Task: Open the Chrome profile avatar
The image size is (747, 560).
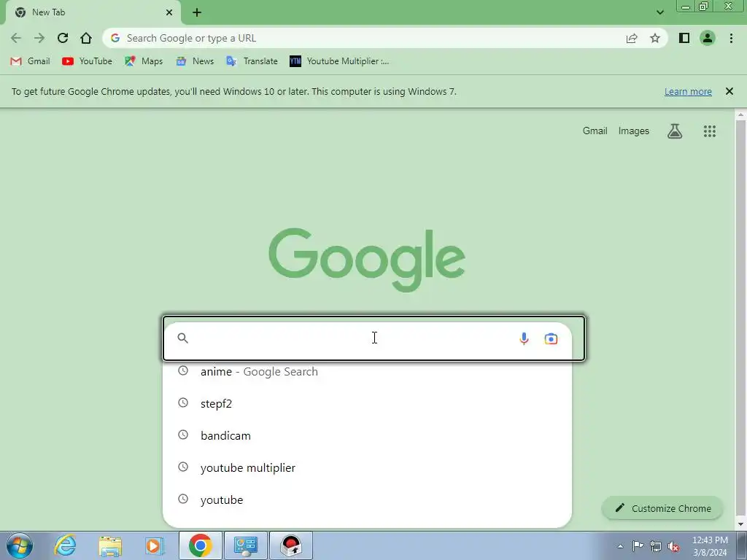Action: [708, 38]
